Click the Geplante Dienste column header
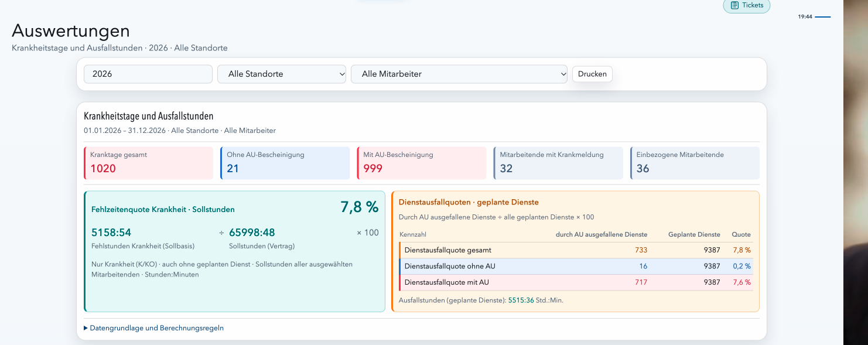 [694, 234]
